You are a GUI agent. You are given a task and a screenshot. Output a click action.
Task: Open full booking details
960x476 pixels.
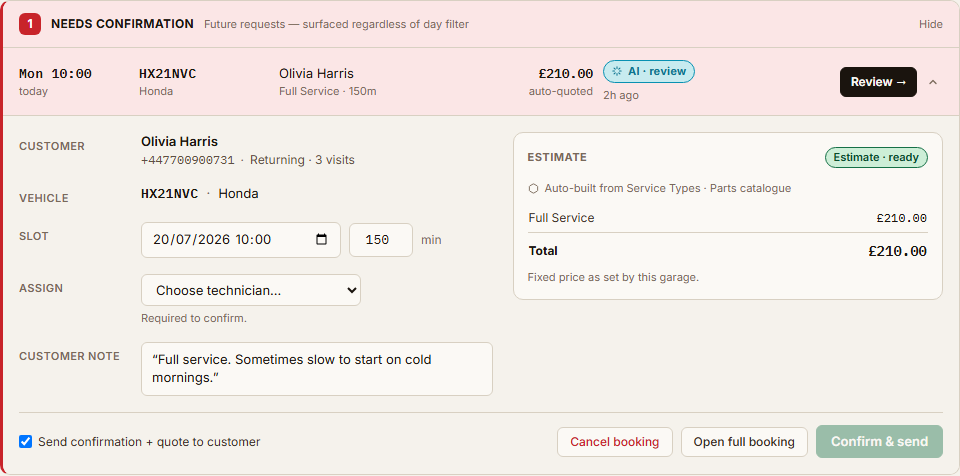coord(744,442)
